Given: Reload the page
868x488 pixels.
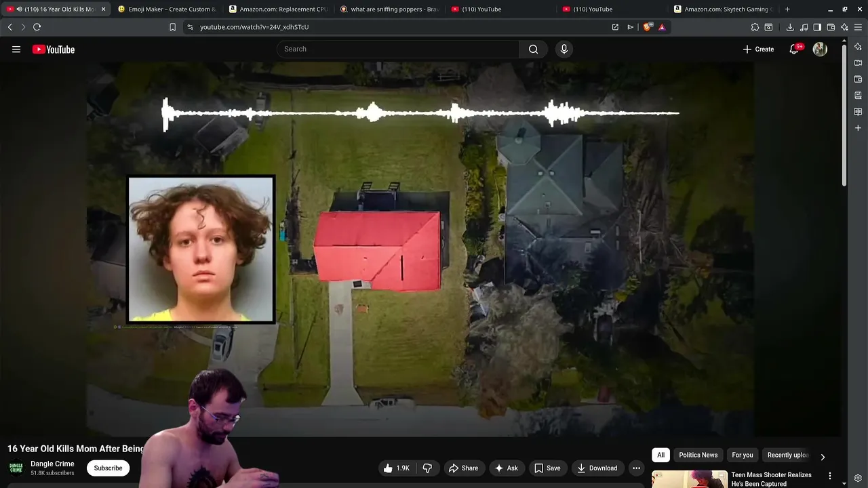Looking at the screenshot, I should pyautogui.click(x=37, y=27).
